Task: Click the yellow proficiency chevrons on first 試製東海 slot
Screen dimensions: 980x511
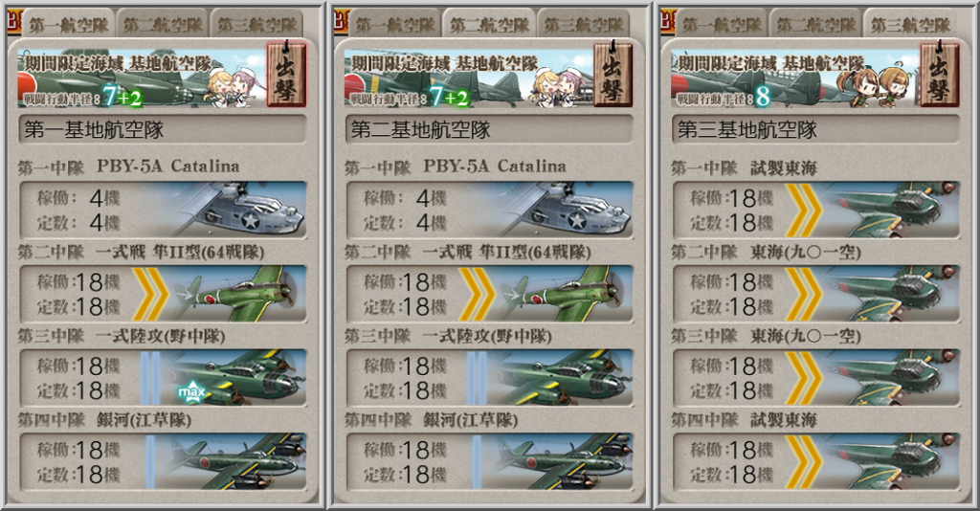Action: pyautogui.click(x=803, y=210)
